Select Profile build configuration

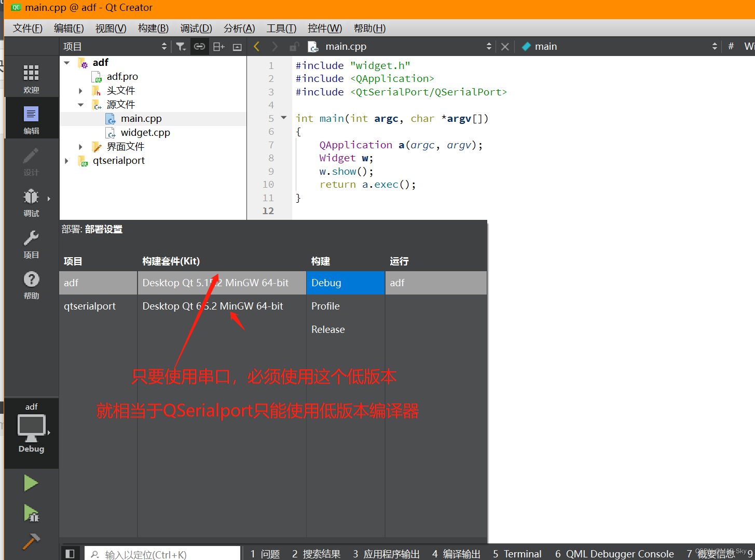[346, 306]
